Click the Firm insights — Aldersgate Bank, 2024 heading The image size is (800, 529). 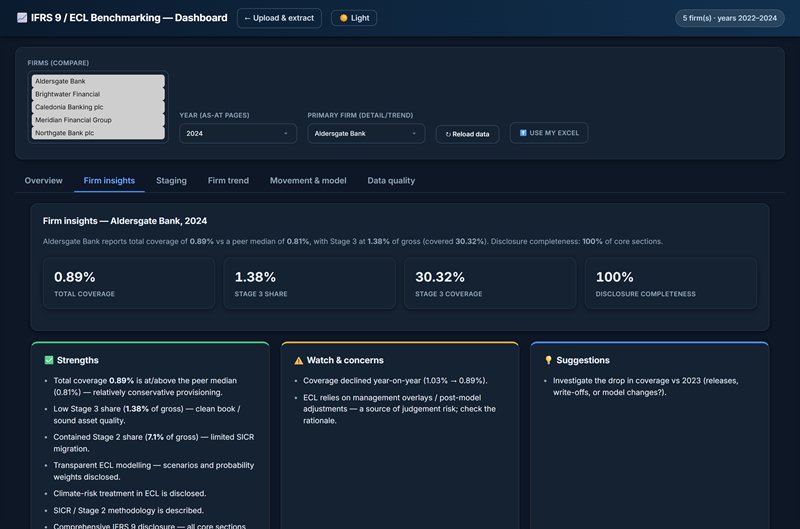[x=125, y=221]
